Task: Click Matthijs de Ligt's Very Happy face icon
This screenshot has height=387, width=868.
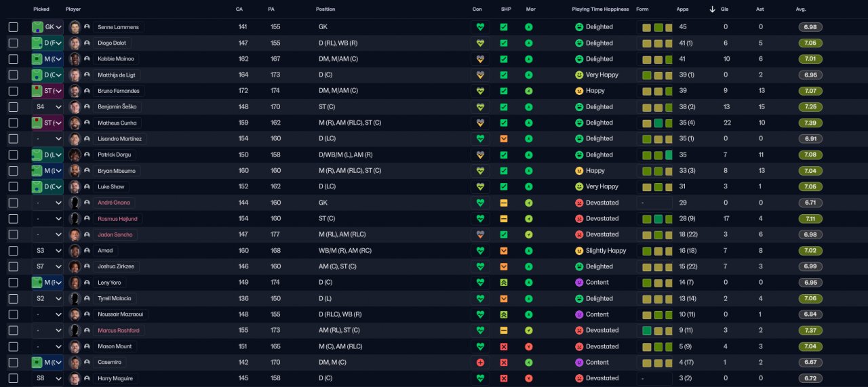Action: point(579,75)
